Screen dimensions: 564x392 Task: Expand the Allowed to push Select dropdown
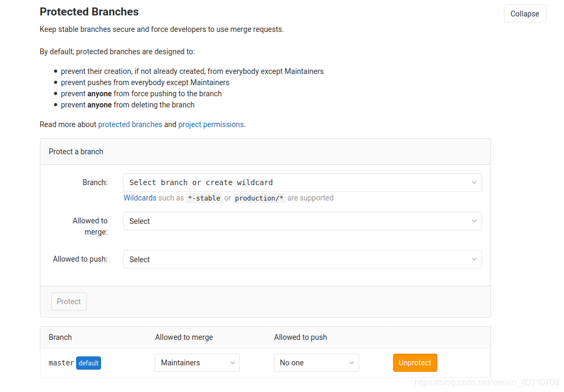coord(303,260)
